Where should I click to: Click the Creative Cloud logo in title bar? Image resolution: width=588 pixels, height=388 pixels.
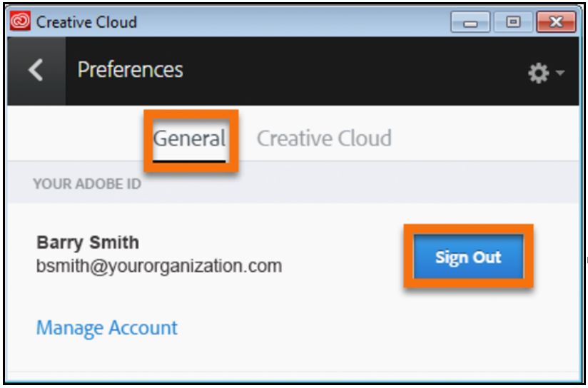[x=21, y=21]
